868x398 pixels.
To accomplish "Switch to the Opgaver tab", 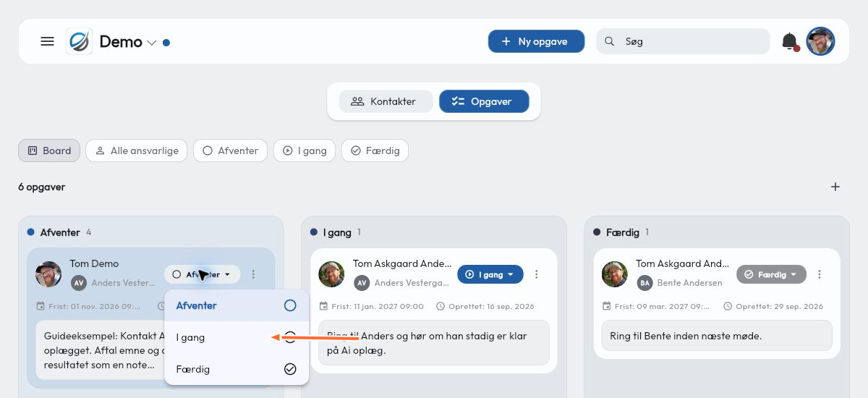I will tap(484, 101).
